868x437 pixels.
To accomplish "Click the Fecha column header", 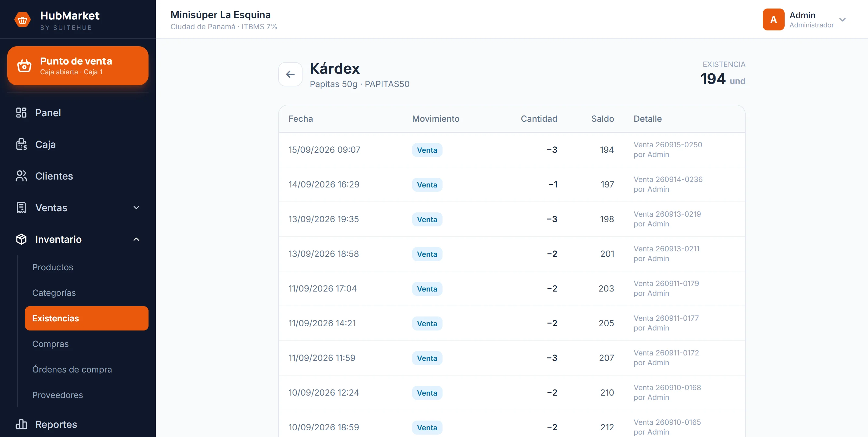I will [301, 119].
